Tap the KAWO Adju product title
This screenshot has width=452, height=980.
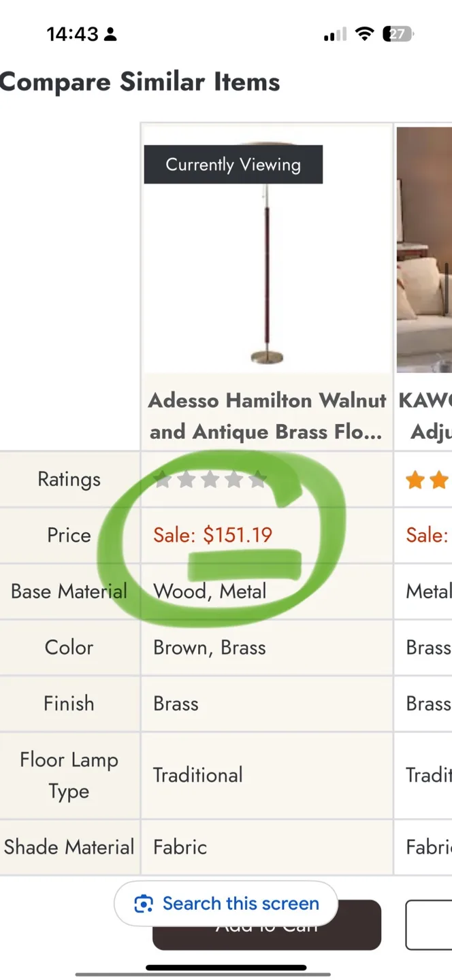click(x=427, y=416)
